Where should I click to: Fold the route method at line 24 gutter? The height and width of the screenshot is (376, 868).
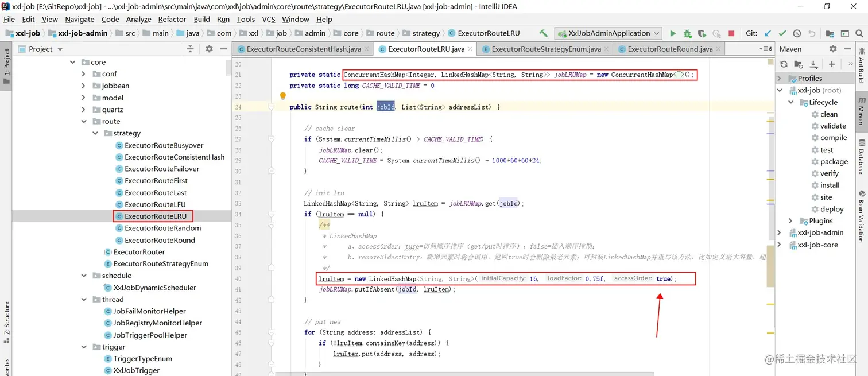[272, 107]
